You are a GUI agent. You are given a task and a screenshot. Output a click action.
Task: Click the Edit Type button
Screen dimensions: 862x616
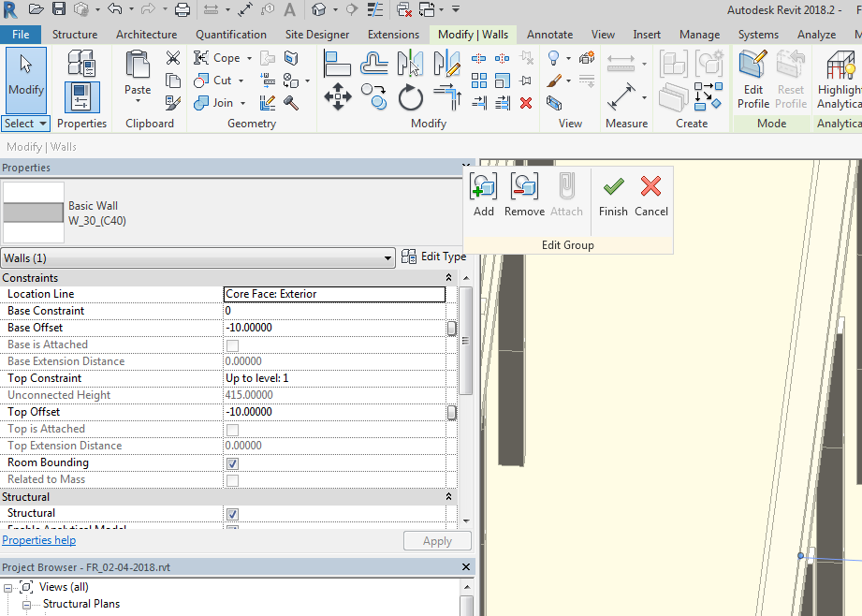(433, 257)
